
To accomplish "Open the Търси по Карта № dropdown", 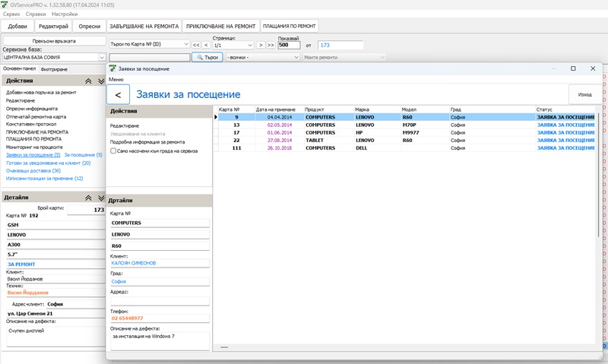I will coord(186,44).
